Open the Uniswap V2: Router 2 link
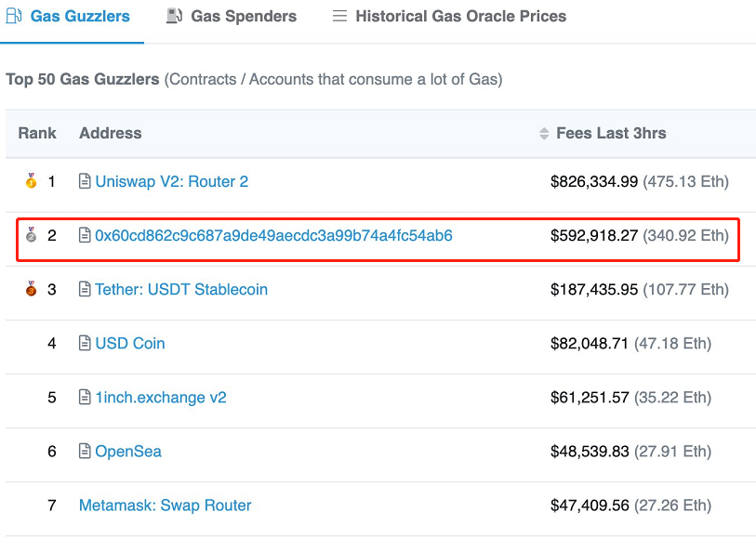This screenshot has width=756, height=538. tap(171, 181)
